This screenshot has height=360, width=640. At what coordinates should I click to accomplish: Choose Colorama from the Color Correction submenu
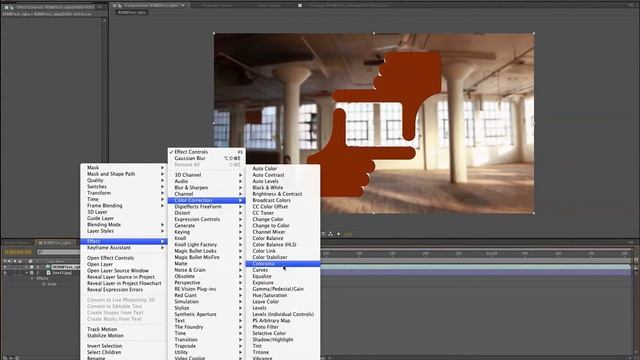[283, 264]
